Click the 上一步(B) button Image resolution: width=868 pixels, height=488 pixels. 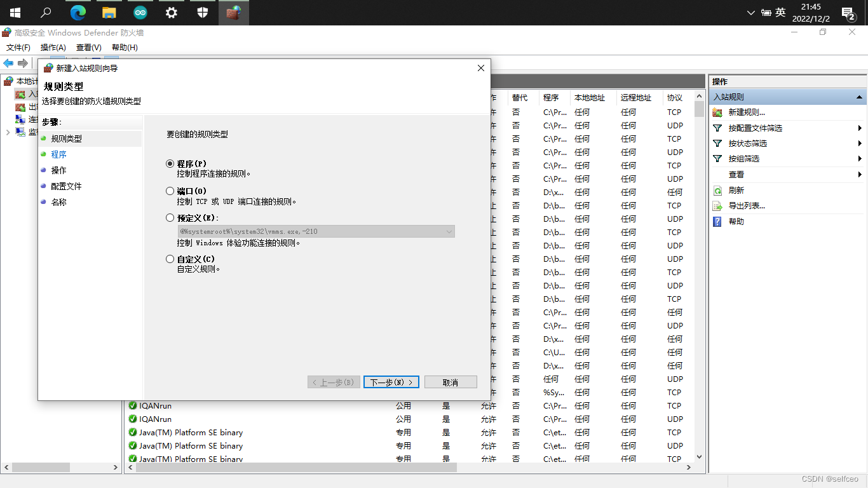[x=334, y=382]
